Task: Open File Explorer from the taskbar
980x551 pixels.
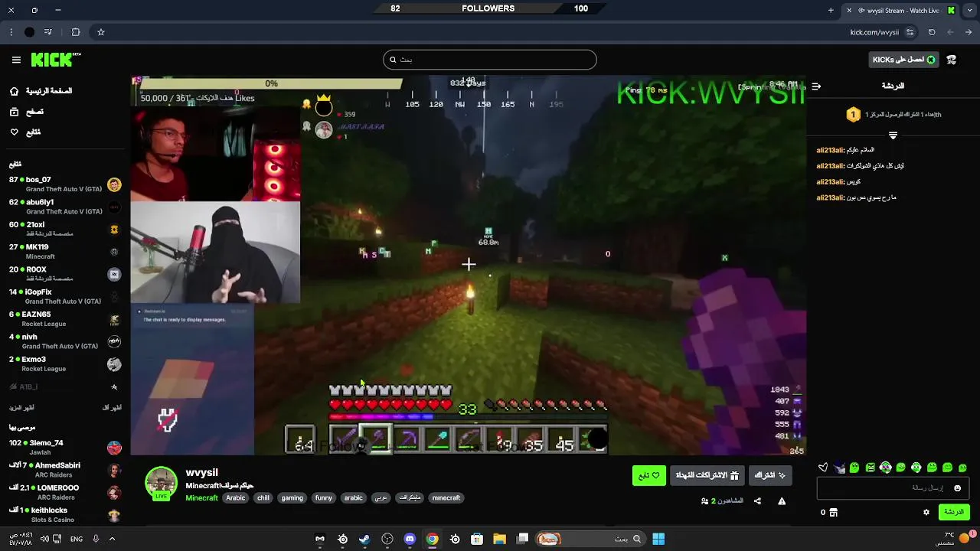Action: [499, 539]
